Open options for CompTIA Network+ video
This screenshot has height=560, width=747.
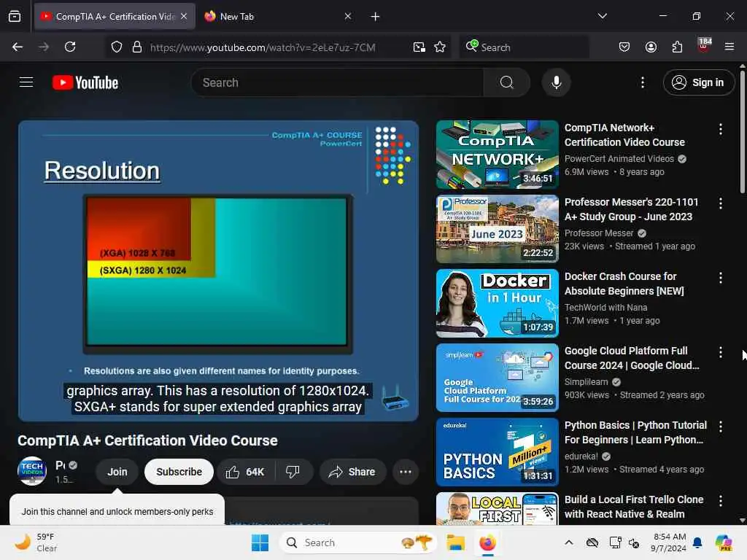[x=720, y=128]
